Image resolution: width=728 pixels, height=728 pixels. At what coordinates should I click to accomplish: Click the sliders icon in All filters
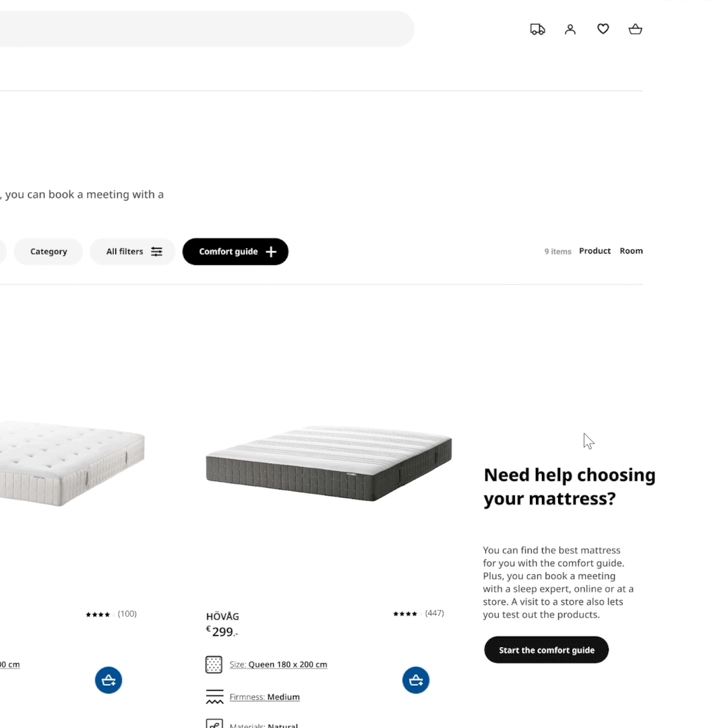pyautogui.click(x=157, y=251)
